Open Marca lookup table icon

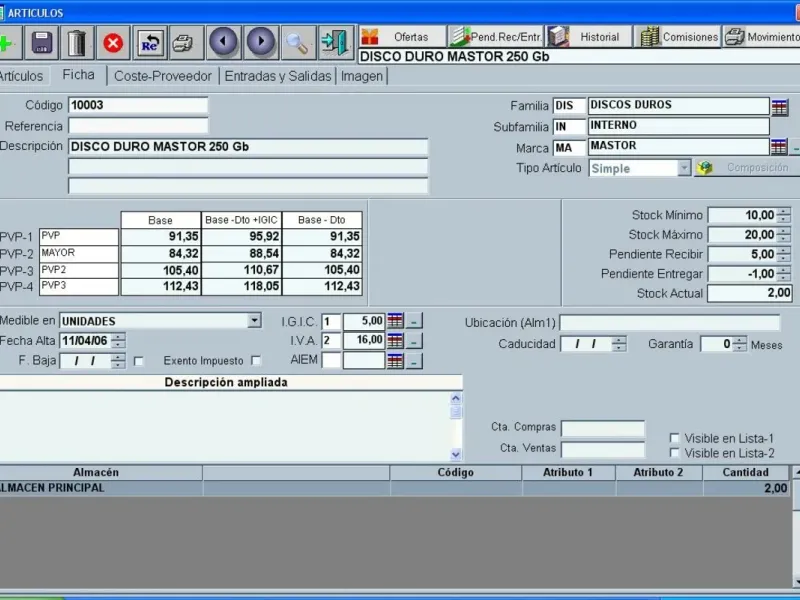779,147
